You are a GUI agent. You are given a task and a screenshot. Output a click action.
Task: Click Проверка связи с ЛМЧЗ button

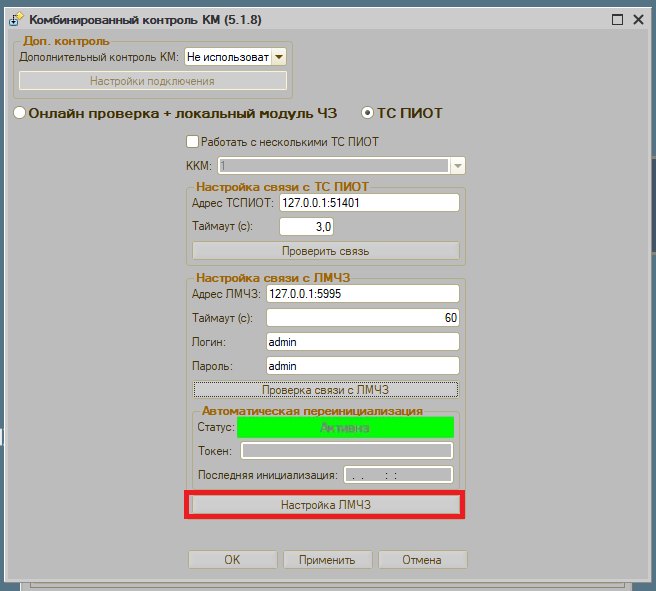point(325,390)
